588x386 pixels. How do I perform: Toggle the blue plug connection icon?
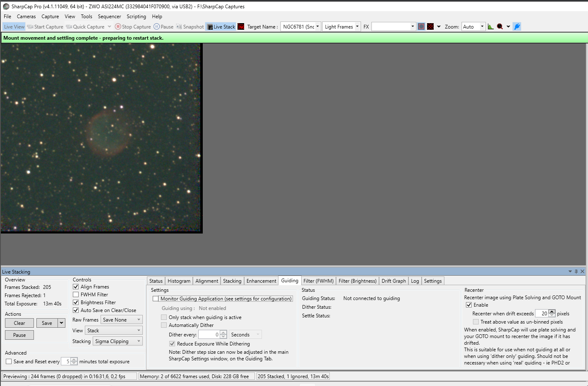pyautogui.click(x=517, y=26)
